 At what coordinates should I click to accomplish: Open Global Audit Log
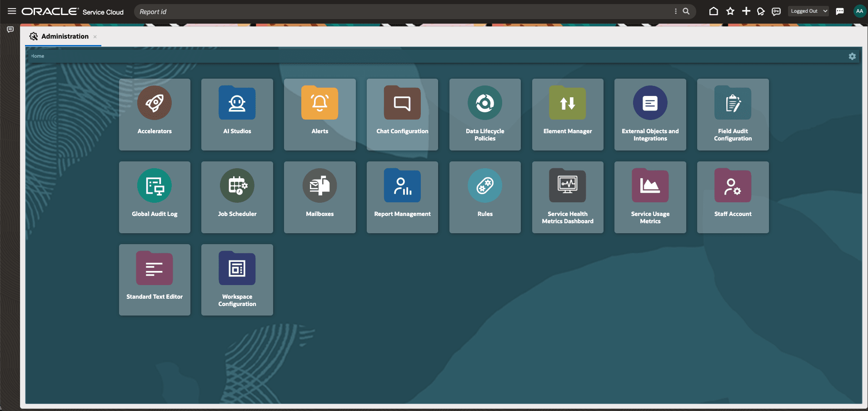[155, 197]
